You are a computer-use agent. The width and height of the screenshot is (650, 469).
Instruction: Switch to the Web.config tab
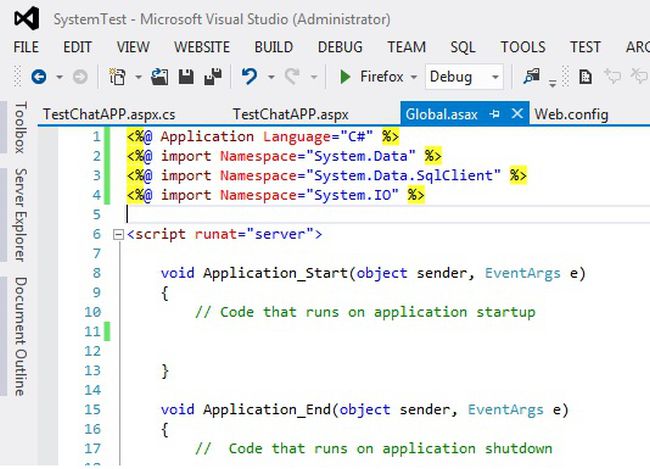pyautogui.click(x=571, y=114)
